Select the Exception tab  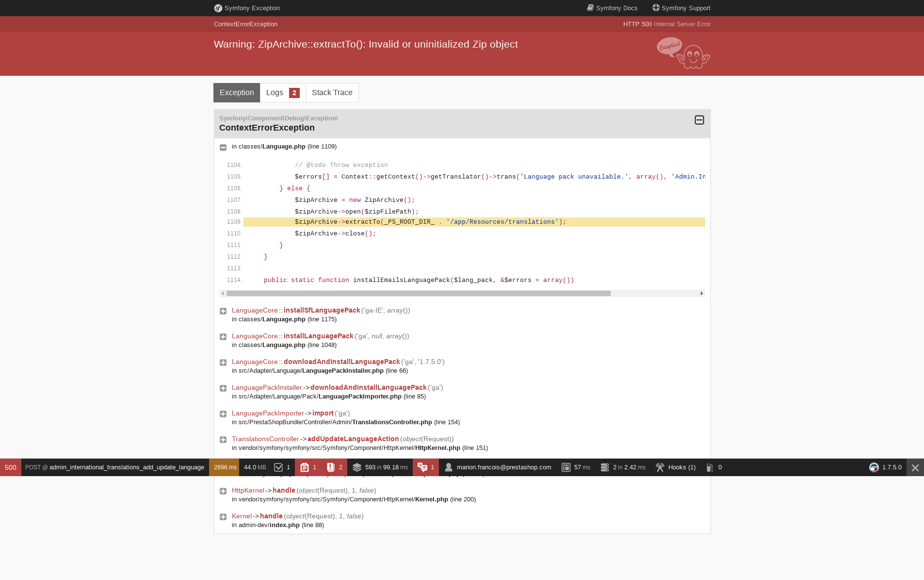237,93
